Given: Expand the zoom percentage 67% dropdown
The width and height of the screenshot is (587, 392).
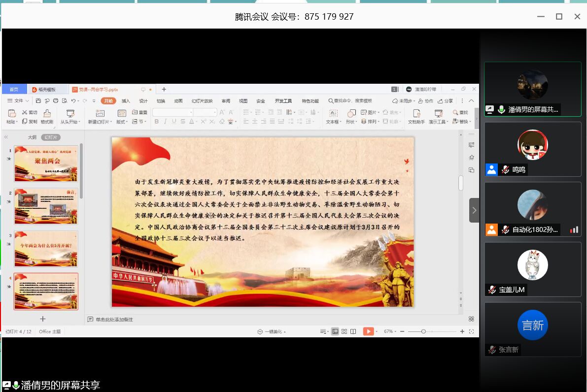Looking at the screenshot, I should tap(389, 331).
